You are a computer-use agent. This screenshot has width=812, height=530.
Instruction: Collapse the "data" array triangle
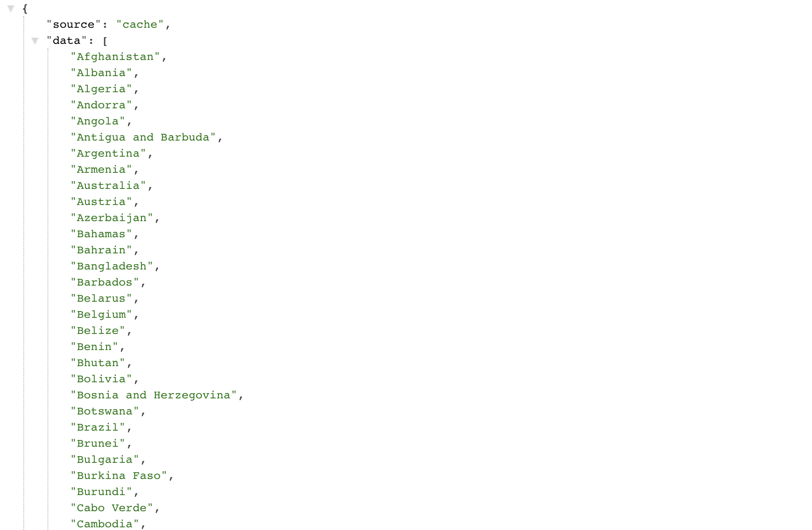[x=35, y=41]
